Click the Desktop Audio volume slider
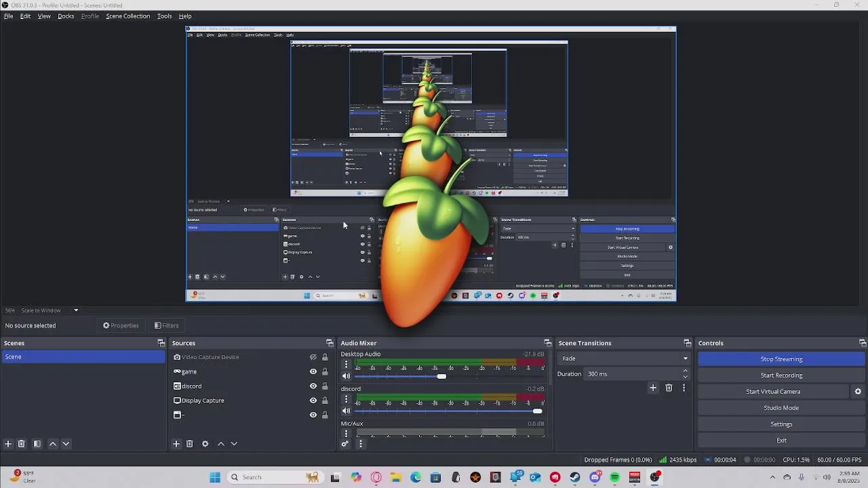868x488 pixels. coord(449,376)
